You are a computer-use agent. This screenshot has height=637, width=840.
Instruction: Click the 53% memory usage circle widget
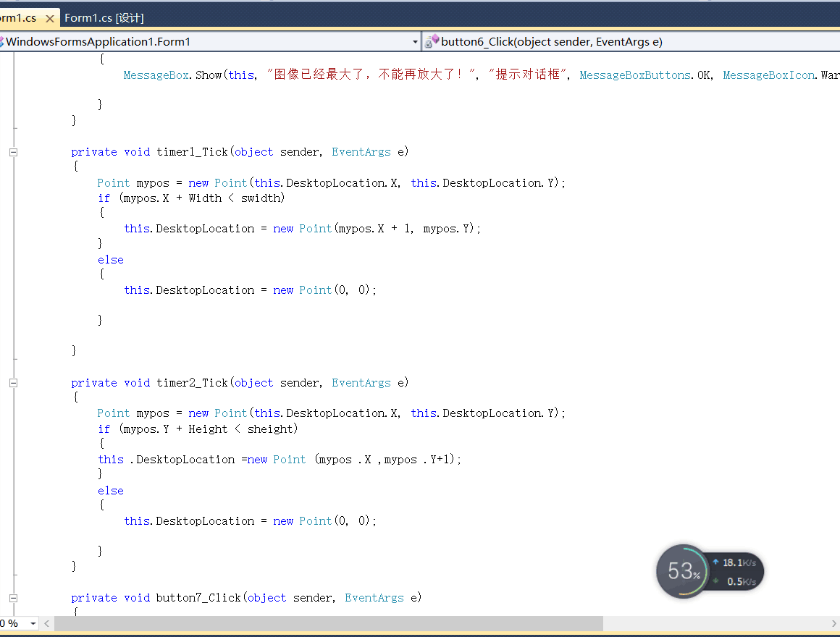coord(682,572)
